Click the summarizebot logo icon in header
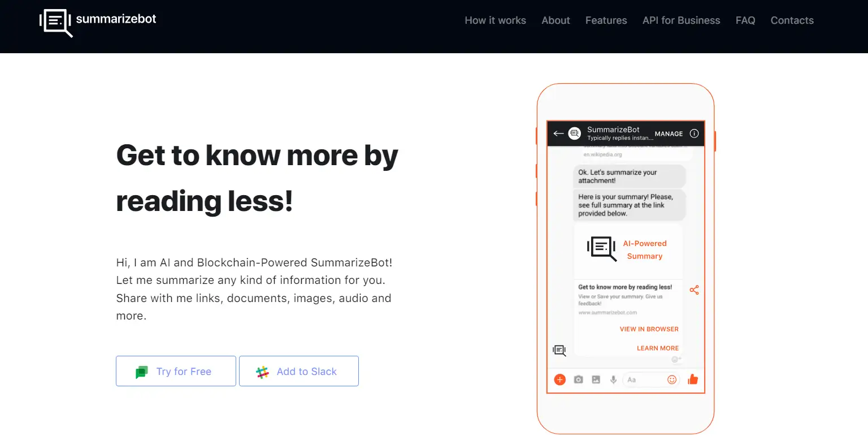The image size is (868, 444). point(55,23)
